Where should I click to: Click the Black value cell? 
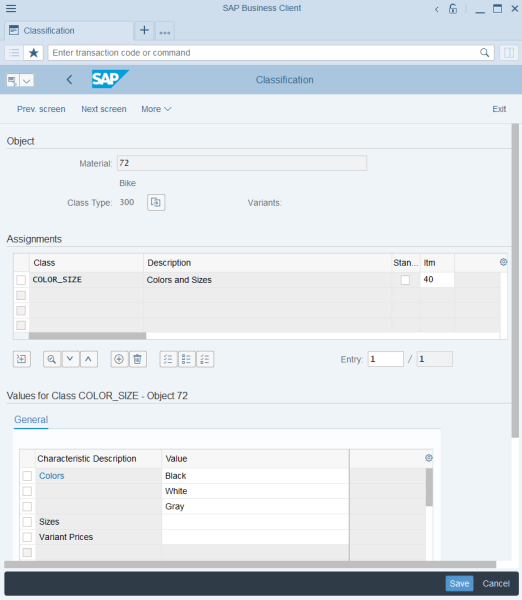click(255, 476)
